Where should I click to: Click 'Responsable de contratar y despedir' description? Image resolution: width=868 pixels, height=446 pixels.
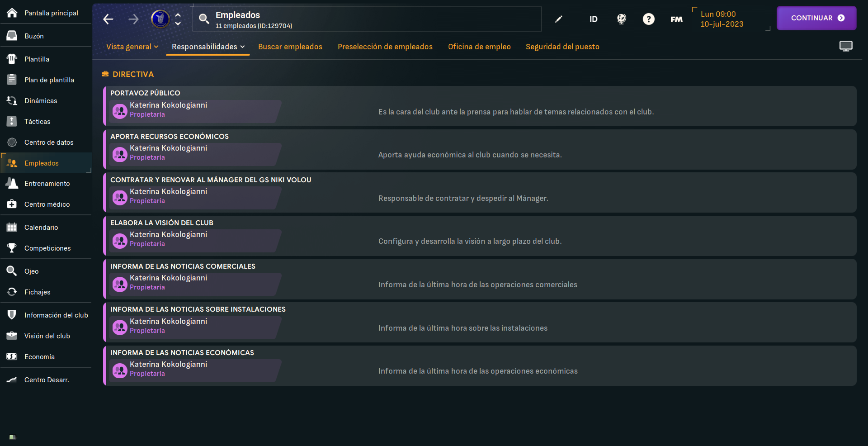tap(463, 198)
